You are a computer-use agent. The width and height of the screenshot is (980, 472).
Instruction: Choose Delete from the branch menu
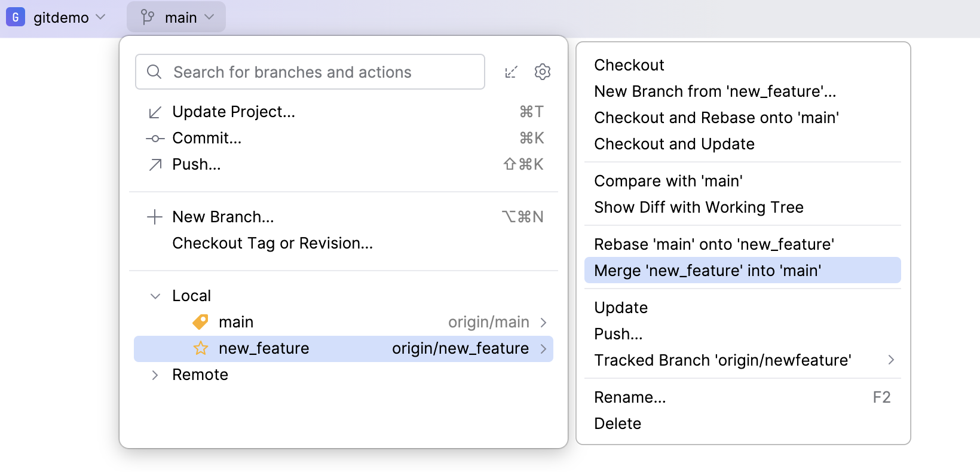tap(617, 424)
